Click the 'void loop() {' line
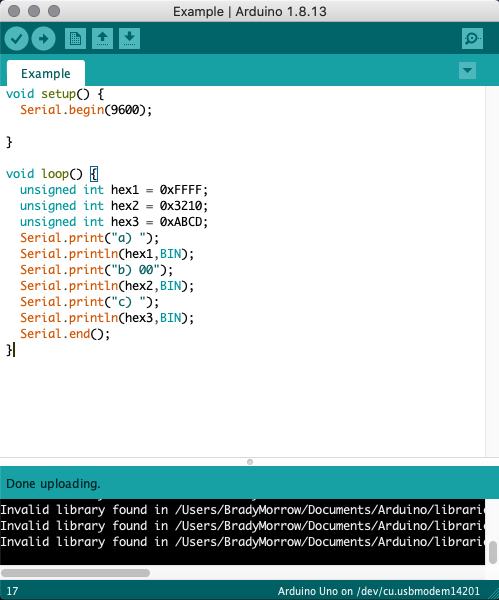The width and height of the screenshot is (499, 600). point(52,174)
